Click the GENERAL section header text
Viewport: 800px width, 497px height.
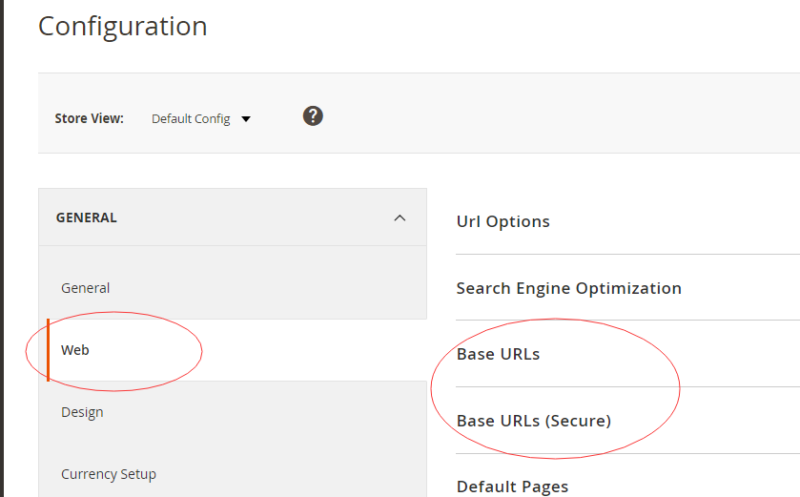[x=86, y=218]
